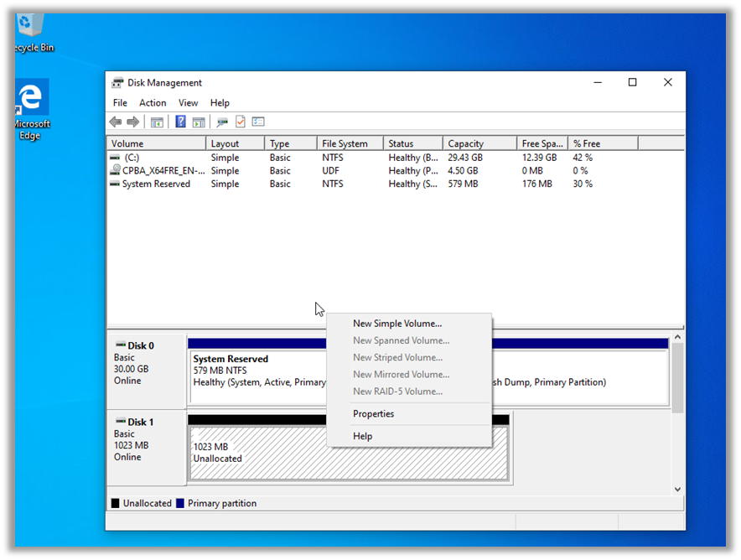
Task: Click the scroll down arrow in disk pane
Action: 677,490
